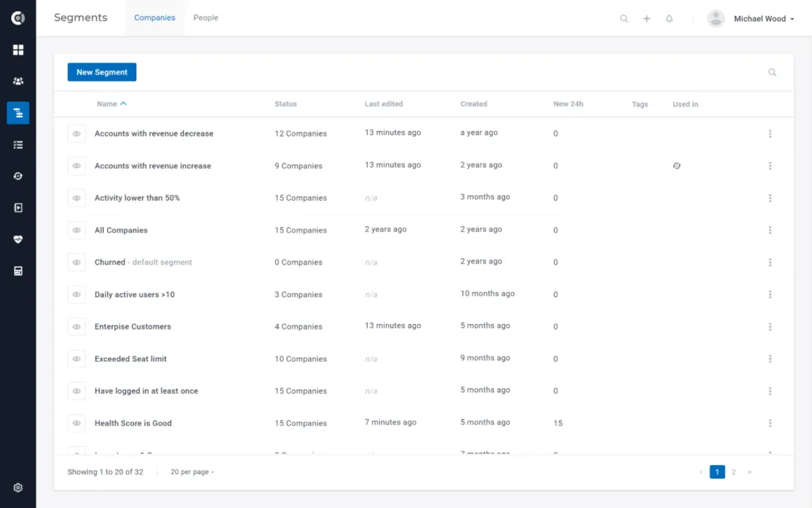Switch to the Companies tab

(155, 17)
